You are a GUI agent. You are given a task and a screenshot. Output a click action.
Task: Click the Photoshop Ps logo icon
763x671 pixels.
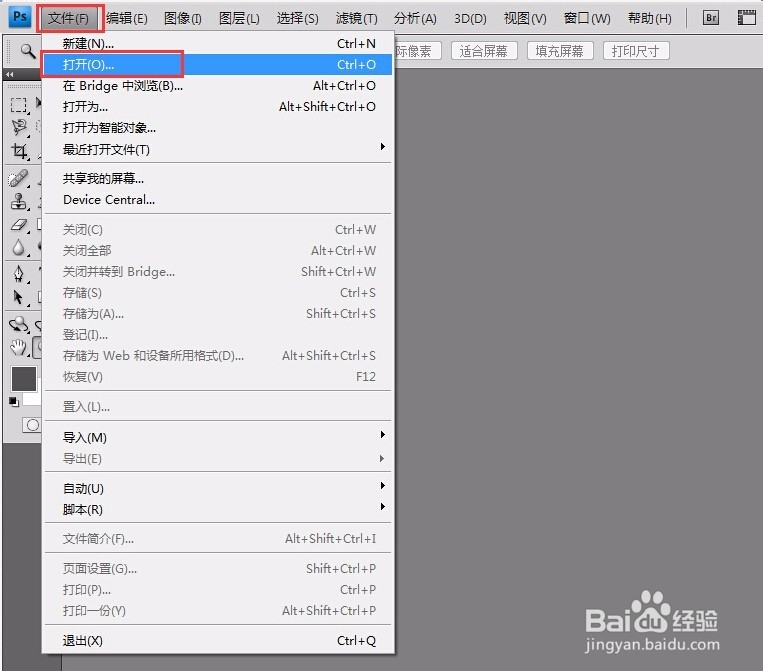[x=19, y=17]
